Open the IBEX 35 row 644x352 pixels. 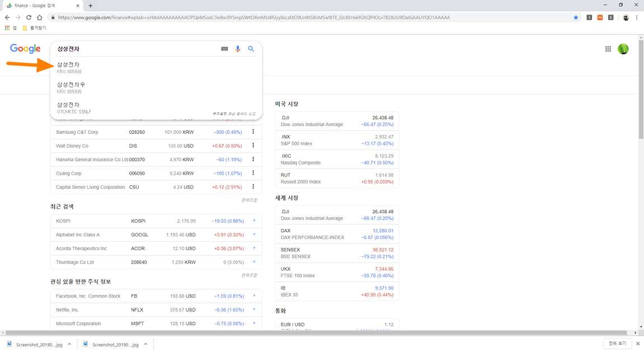pos(337,292)
